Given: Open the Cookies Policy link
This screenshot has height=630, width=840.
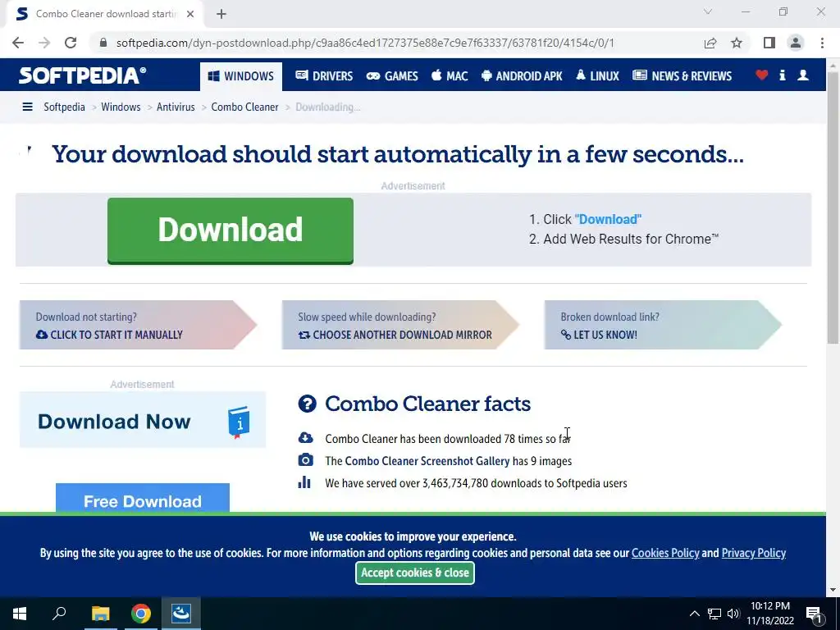Looking at the screenshot, I should pos(665,553).
